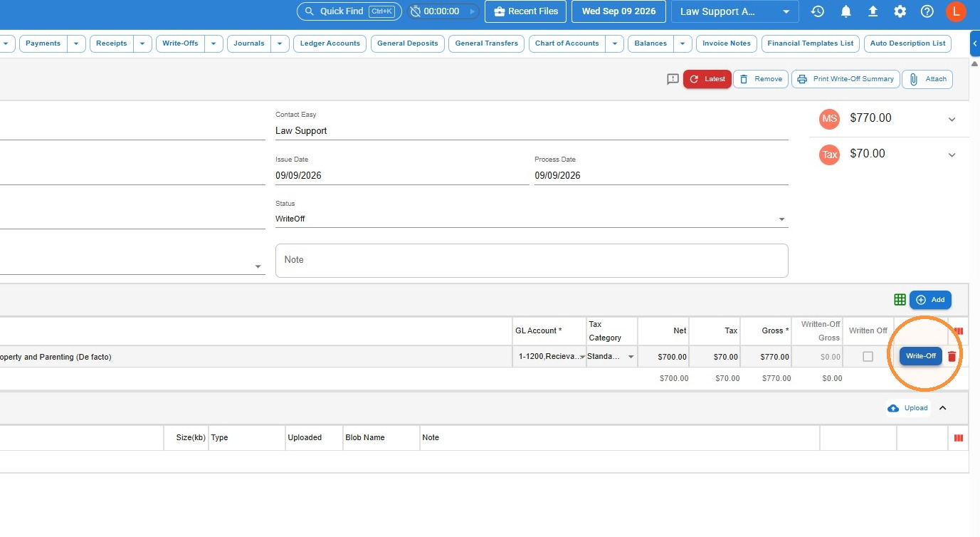Click the MS avatar next to $770.00

coord(829,119)
